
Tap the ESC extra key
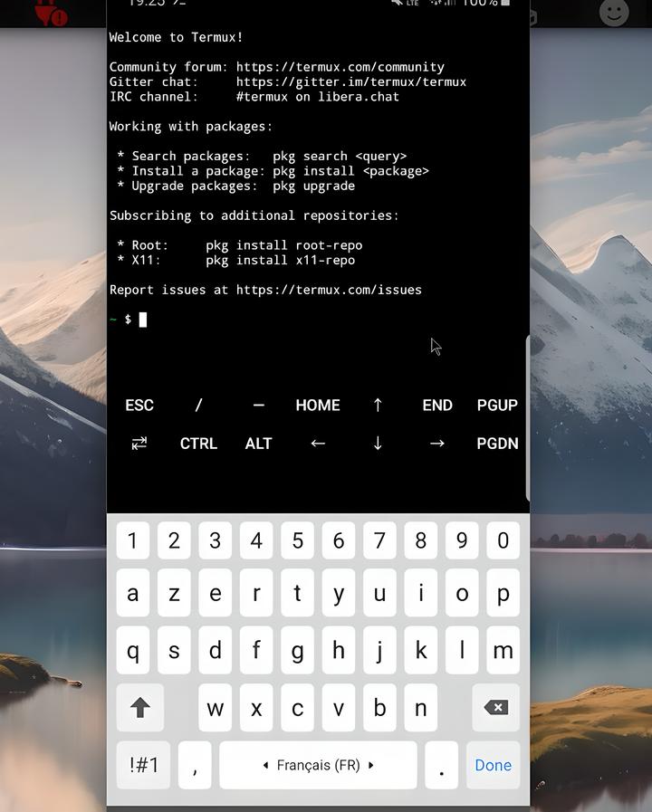pyautogui.click(x=139, y=405)
